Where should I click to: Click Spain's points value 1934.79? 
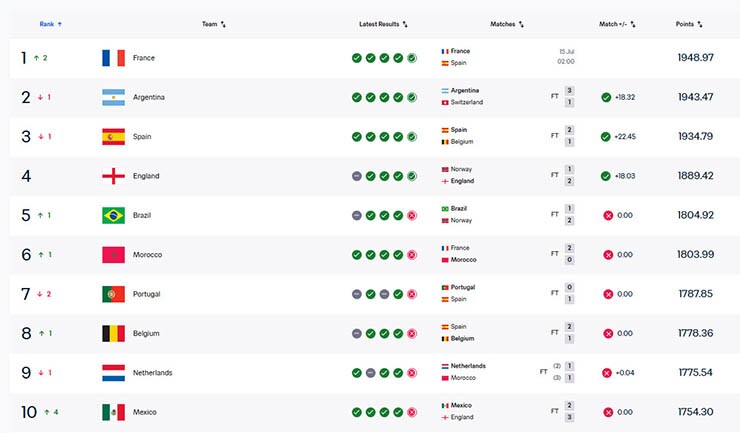pos(696,136)
